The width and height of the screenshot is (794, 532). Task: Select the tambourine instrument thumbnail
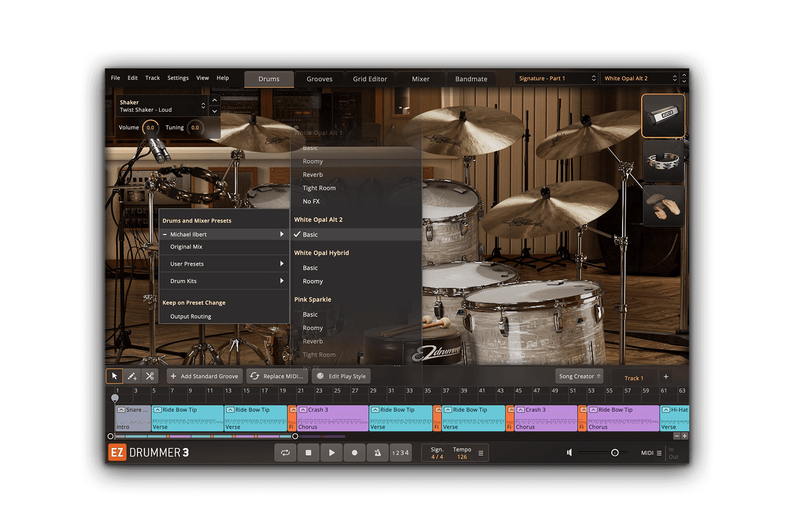tap(663, 161)
